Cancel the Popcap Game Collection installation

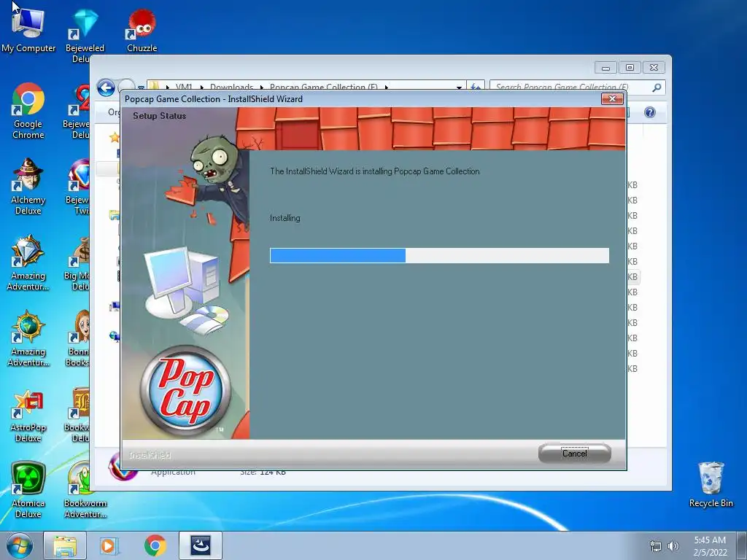575,454
